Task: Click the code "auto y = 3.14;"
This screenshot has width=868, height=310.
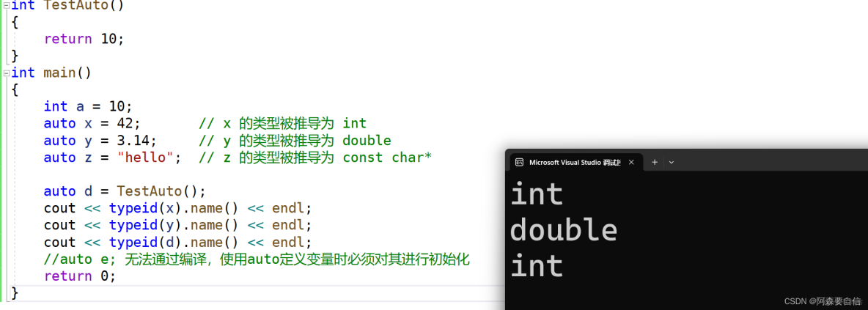Action: tap(100, 141)
